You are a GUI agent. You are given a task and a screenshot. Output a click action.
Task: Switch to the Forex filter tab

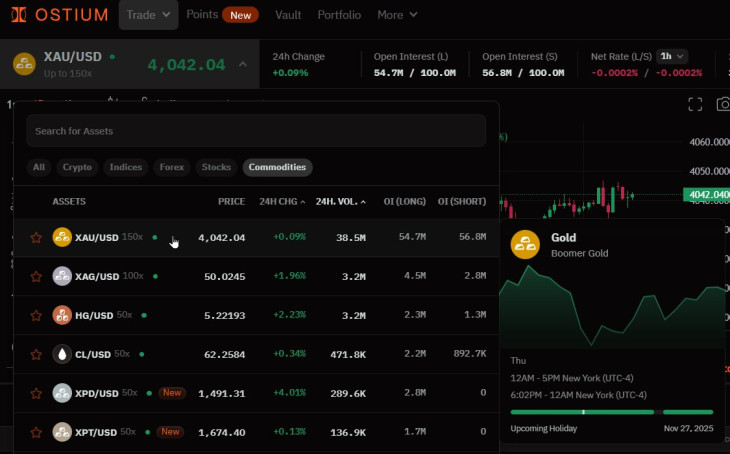(x=171, y=167)
